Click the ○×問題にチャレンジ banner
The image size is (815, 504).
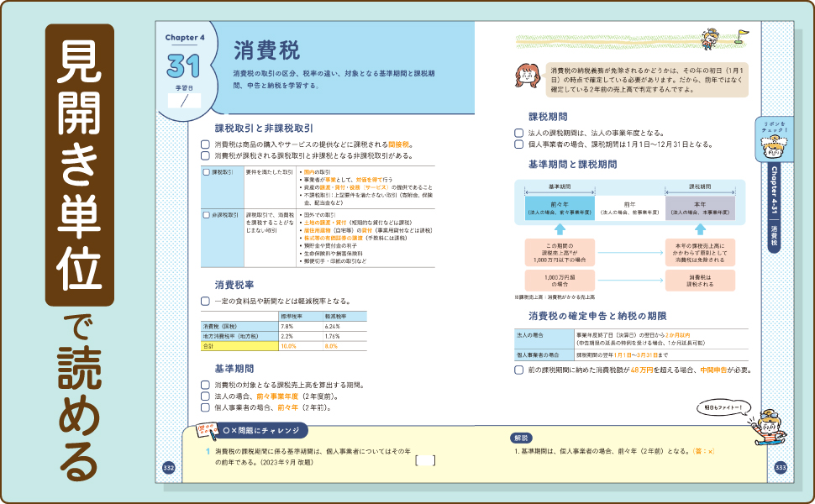(261, 431)
